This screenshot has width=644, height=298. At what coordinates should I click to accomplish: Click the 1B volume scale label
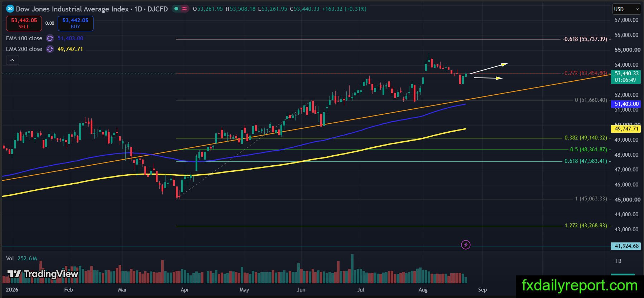pos(618,261)
